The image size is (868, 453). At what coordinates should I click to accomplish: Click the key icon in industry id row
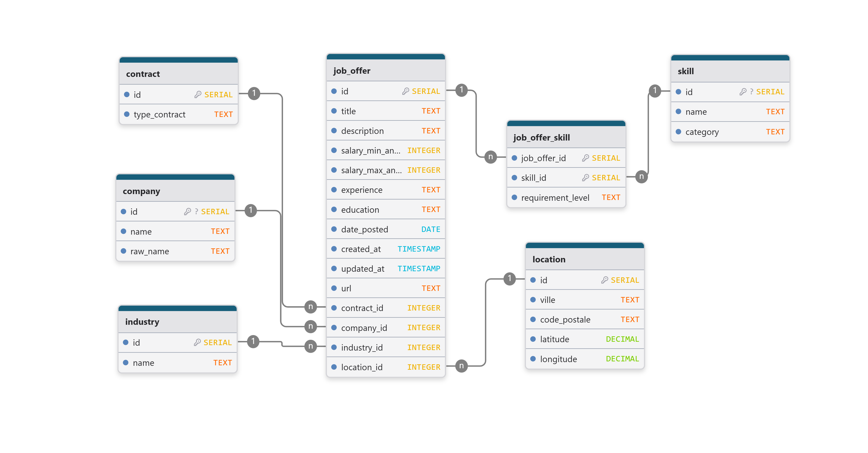[x=197, y=343]
